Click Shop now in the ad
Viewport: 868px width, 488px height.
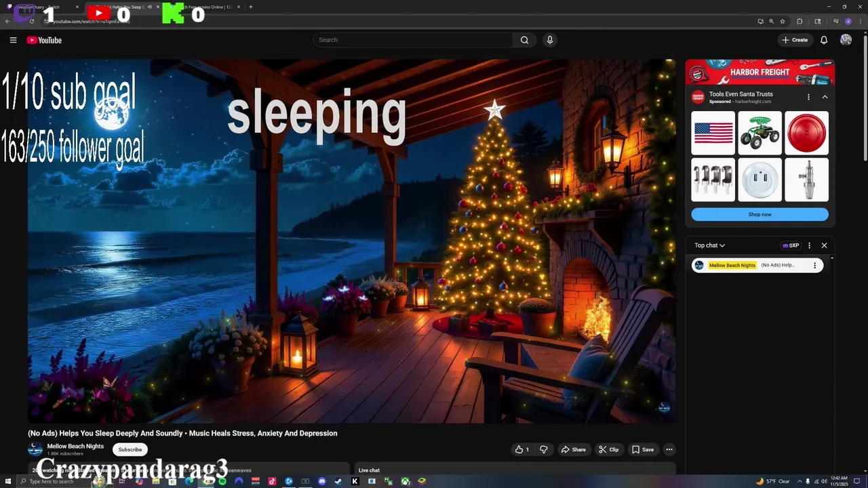coord(759,214)
